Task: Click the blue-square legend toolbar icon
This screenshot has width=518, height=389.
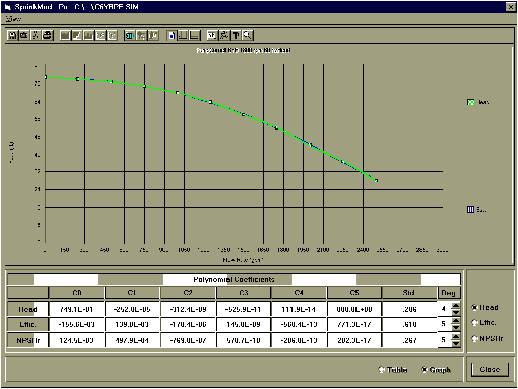Action: click(171, 35)
